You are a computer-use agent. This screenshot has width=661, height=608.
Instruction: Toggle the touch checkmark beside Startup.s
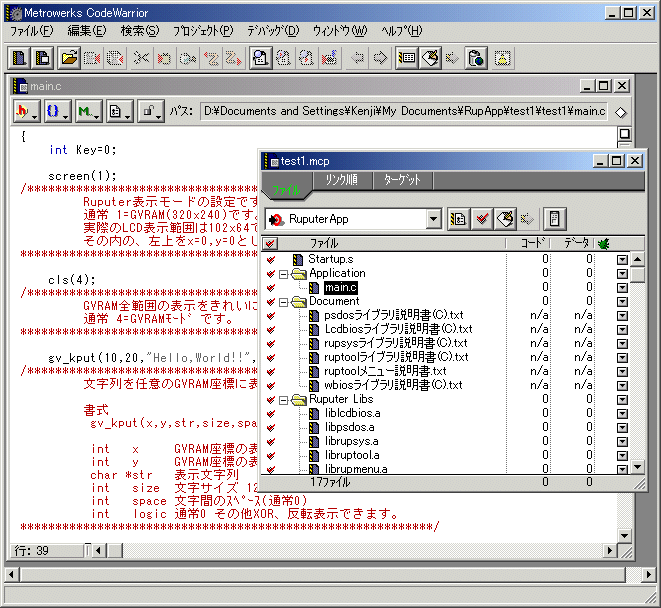tap(271, 259)
